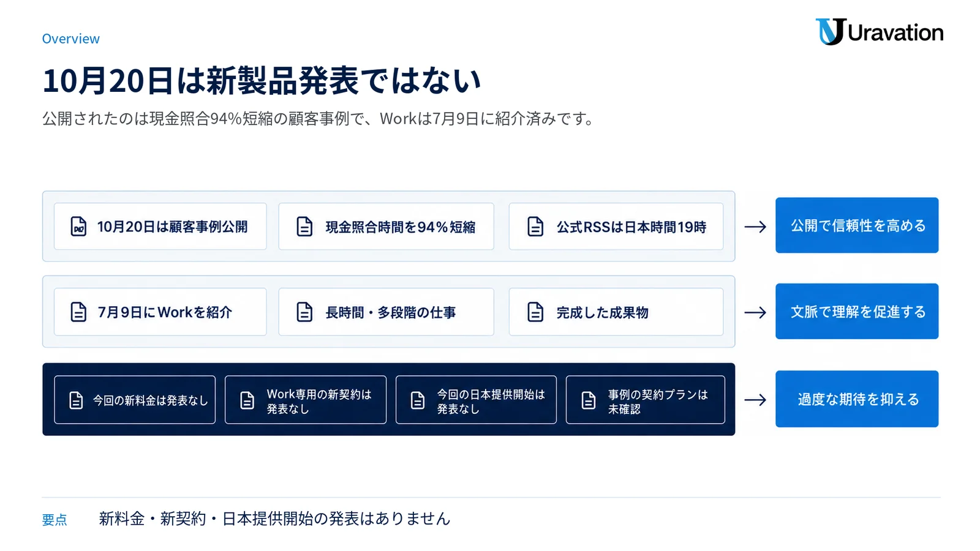Click the 今回の日本提供開始は発表なし card text
This screenshot has height=551, width=980.
tap(491, 402)
